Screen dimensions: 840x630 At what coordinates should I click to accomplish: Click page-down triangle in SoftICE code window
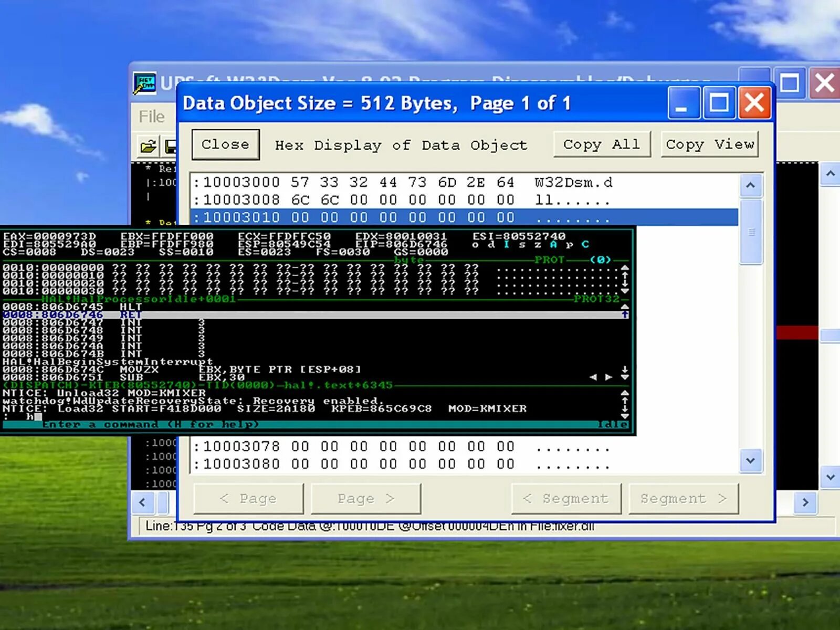[625, 377]
